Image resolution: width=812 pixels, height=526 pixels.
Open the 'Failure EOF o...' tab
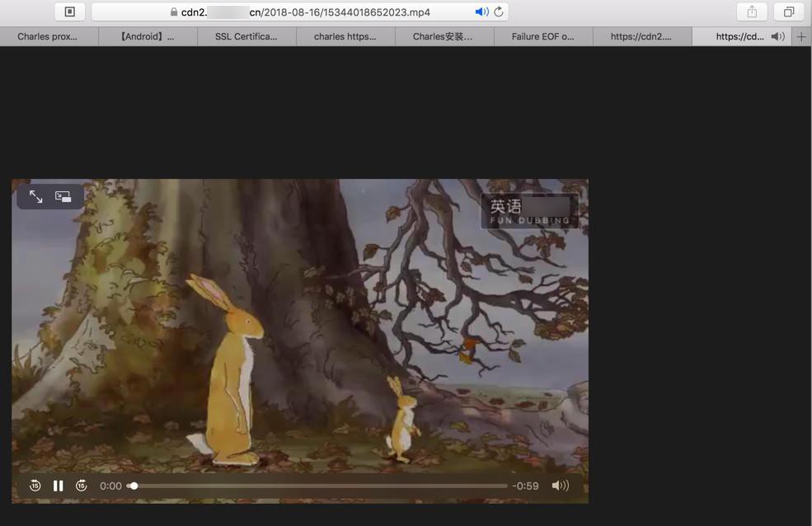click(543, 36)
